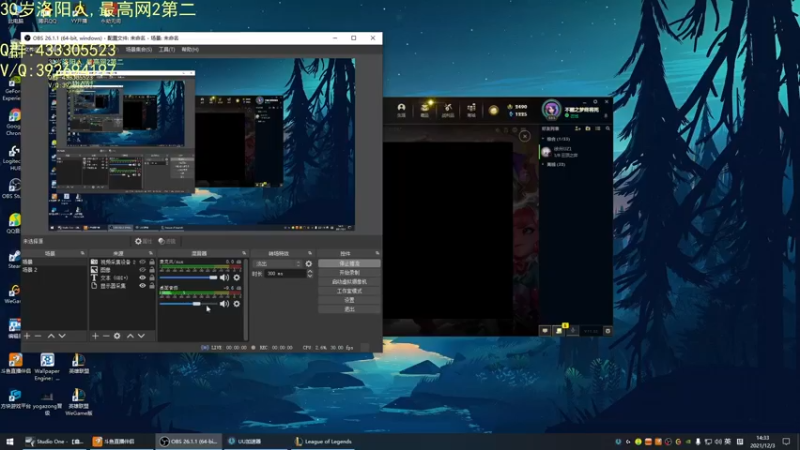Open the microphone/Aux audio settings gear
The width and height of the screenshot is (800, 450).
(237, 278)
